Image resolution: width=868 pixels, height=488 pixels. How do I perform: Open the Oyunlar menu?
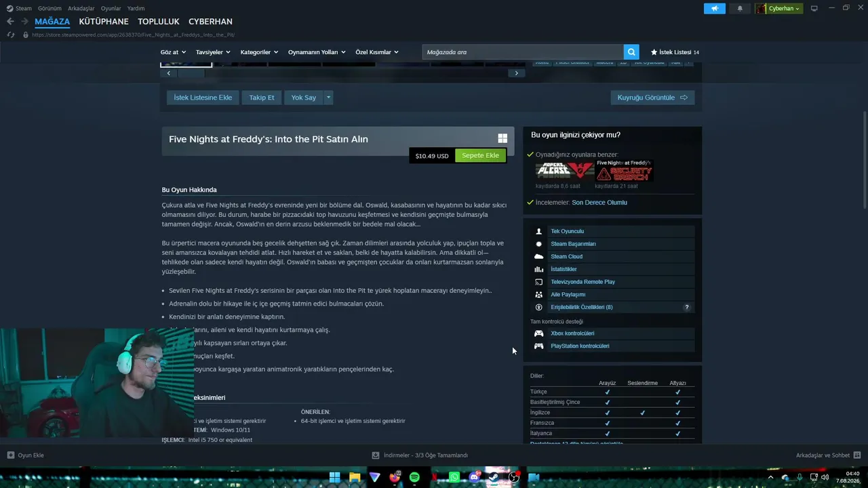111,9
